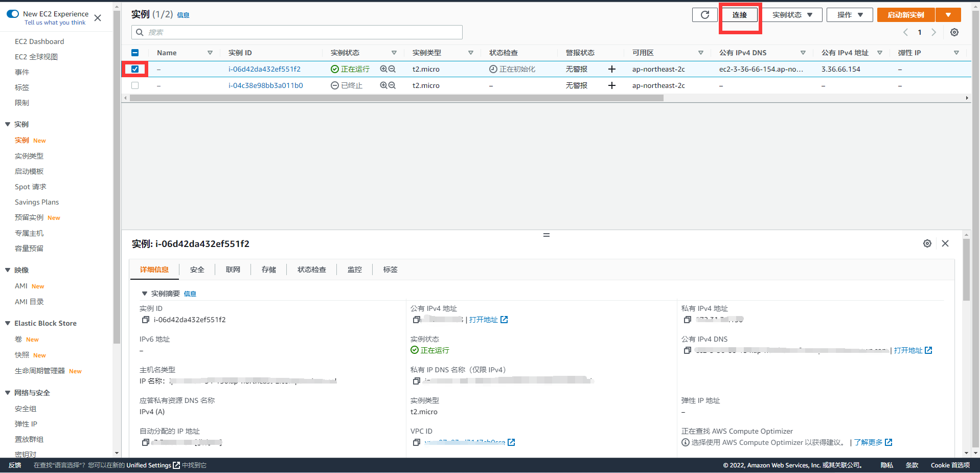This screenshot has width=980, height=473.
Task: Copy the instance ID in details panel
Action: [145, 320]
